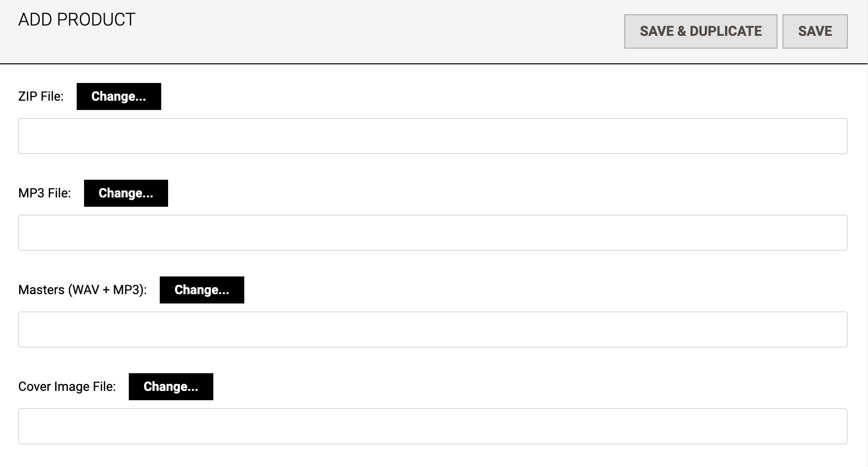Click the "MP3 File:" label text
The width and height of the screenshot is (868, 467).
pyautogui.click(x=44, y=193)
